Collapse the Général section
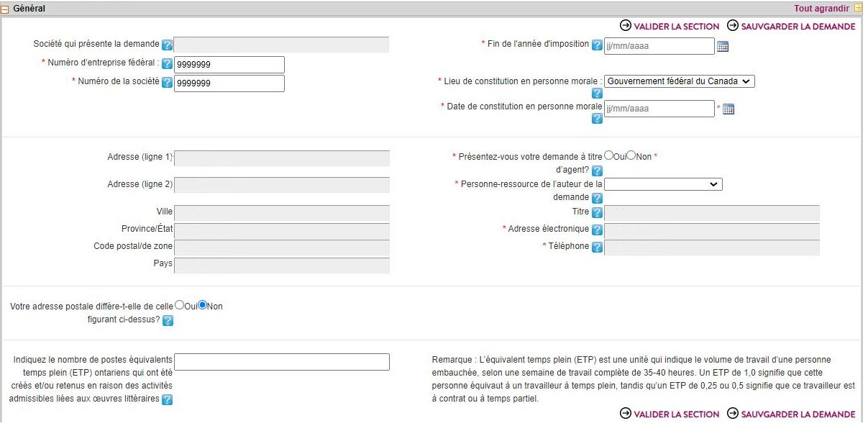This screenshot has height=426, width=868. point(6,9)
